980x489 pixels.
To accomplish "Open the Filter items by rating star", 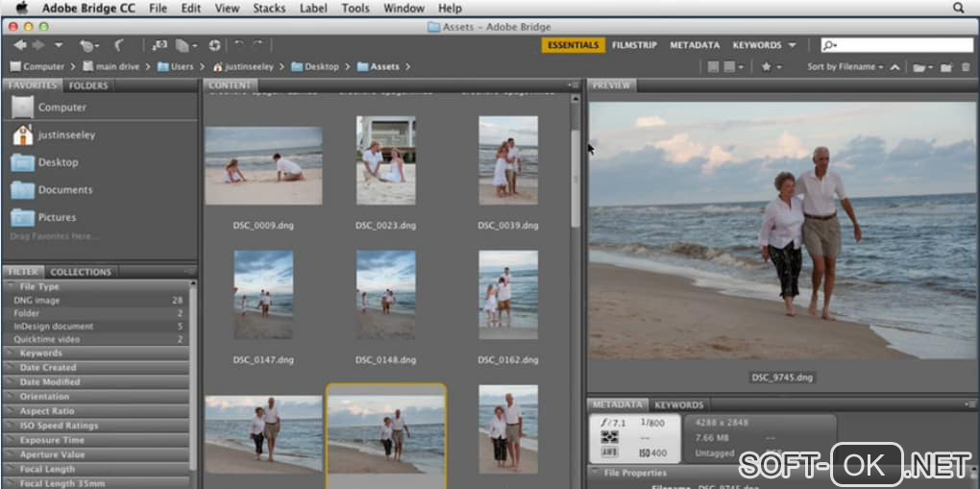I will tap(766, 67).
